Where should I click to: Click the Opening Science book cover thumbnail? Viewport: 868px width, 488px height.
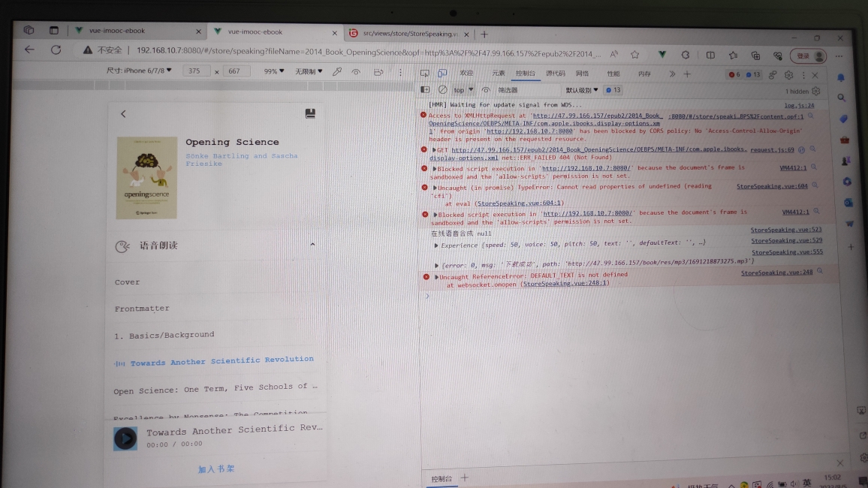pyautogui.click(x=146, y=178)
